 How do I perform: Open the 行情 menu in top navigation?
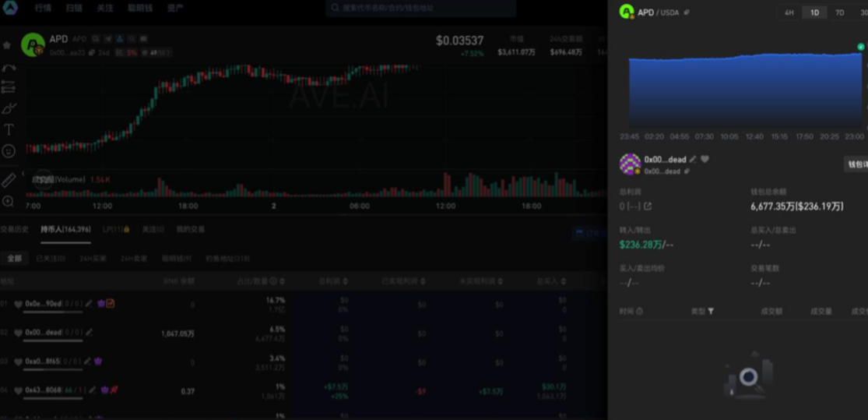click(x=43, y=9)
